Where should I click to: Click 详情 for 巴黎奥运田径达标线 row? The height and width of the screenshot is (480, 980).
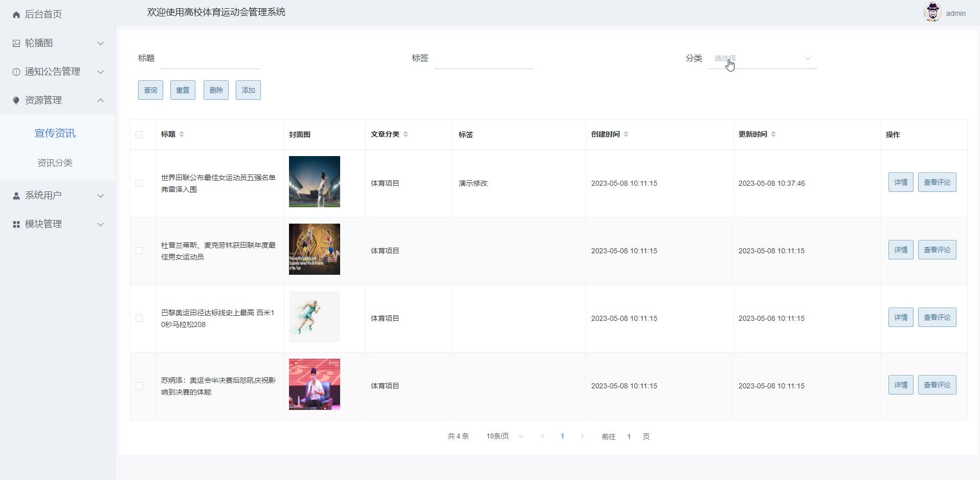click(x=901, y=317)
